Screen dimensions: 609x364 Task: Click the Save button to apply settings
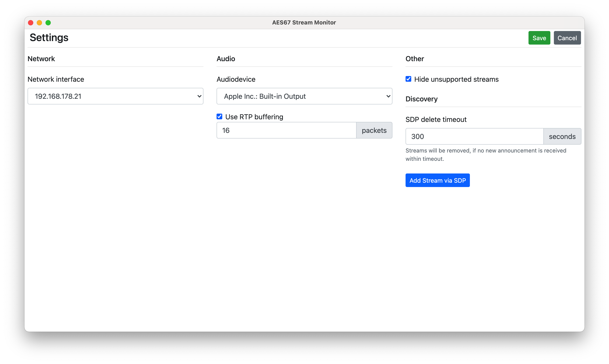coord(540,38)
